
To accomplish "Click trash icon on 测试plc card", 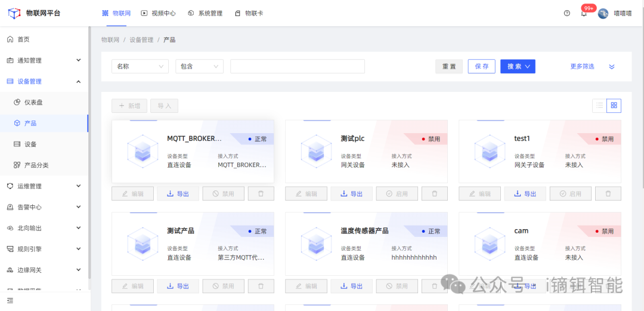I will coord(434,193).
